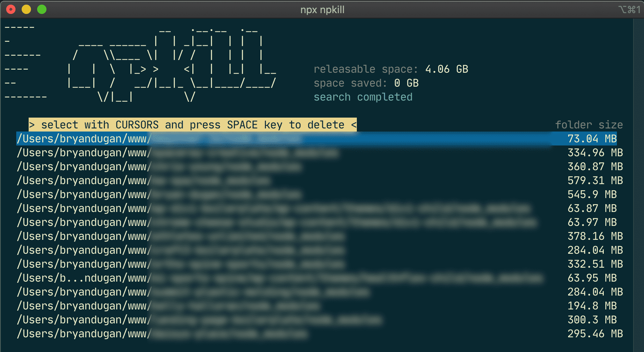
Task: Choose the row showing 300.3 MB
Action: tap(317, 320)
